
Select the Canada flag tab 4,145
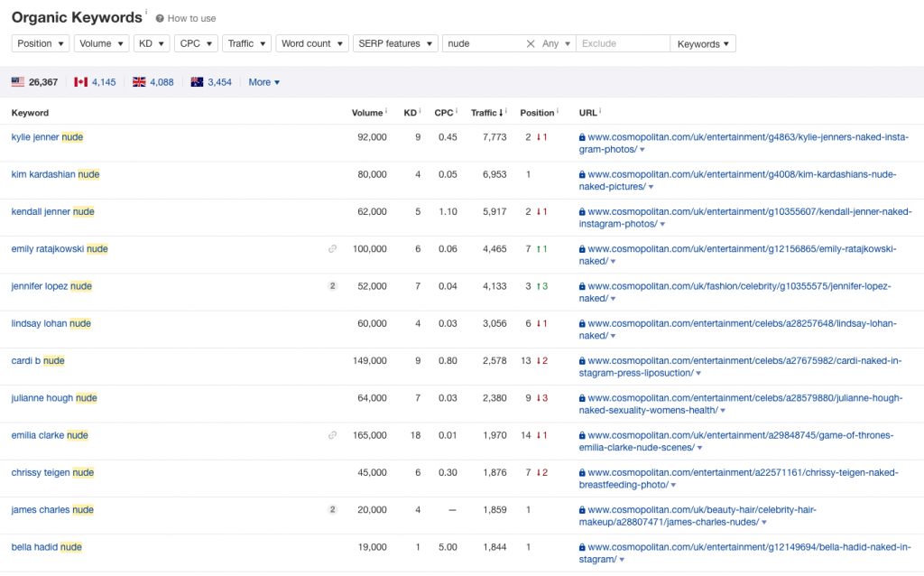tap(95, 82)
